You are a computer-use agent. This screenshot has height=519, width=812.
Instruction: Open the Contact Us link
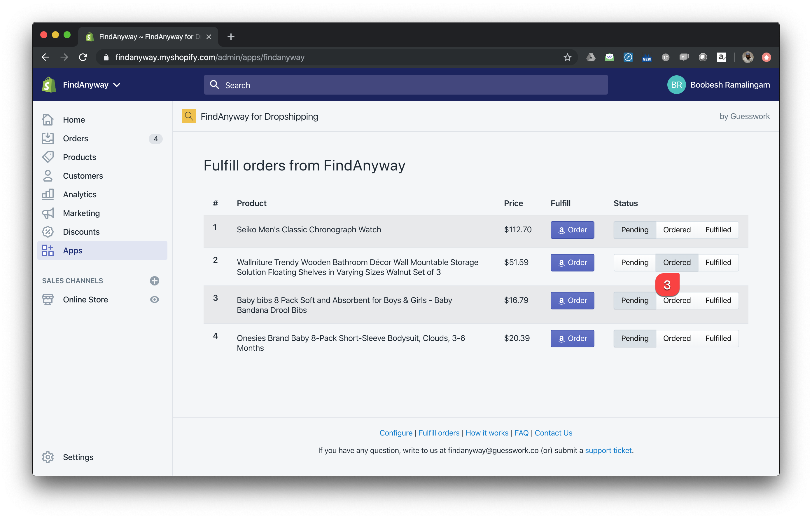[x=553, y=433]
